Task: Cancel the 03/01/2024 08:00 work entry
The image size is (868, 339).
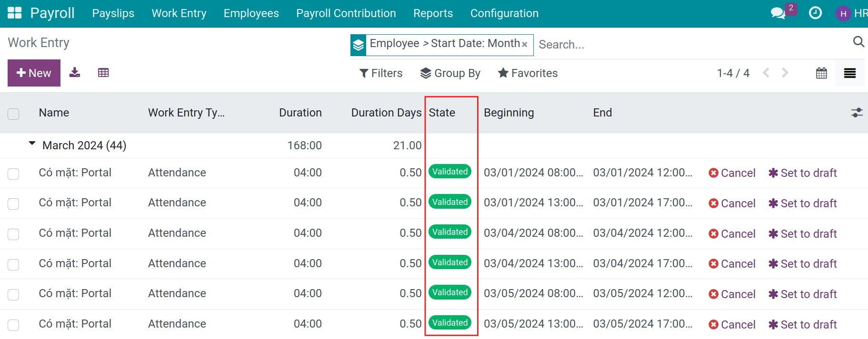Action: (732, 173)
